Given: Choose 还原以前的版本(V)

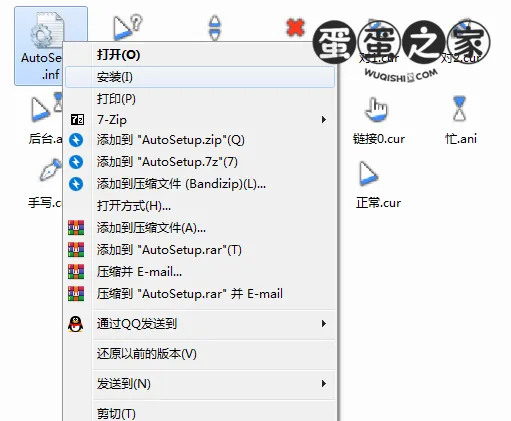Looking at the screenshot, I should 200,354.
